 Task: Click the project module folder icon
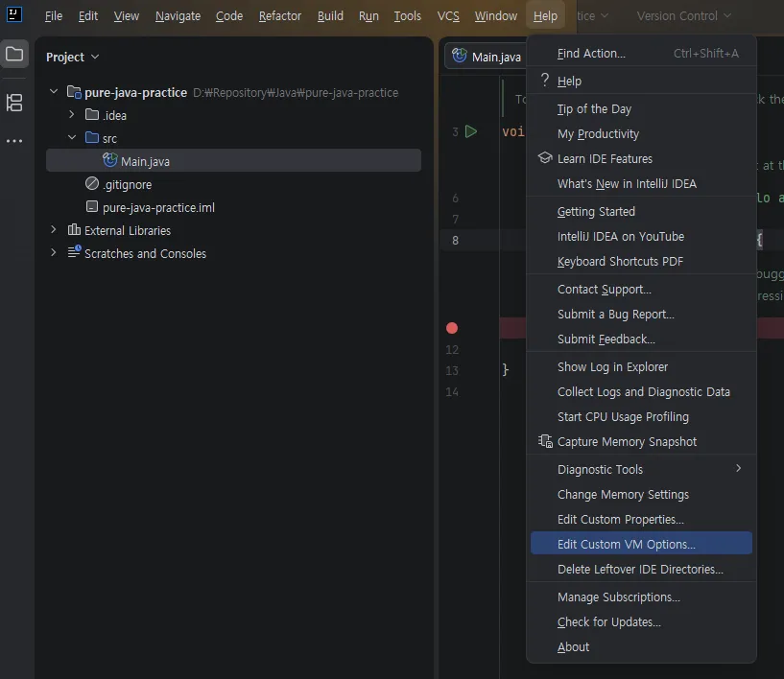pos(74,92)
